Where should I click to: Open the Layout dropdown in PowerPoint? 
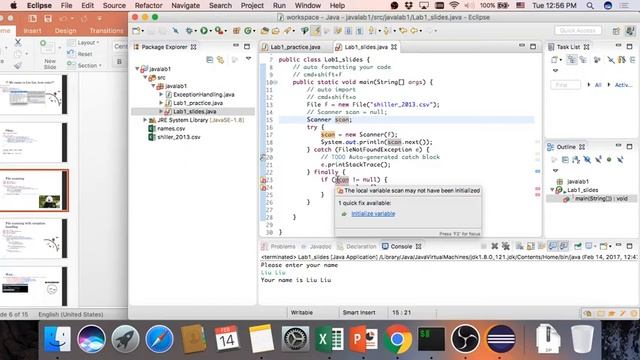click(x=84, y=42)
